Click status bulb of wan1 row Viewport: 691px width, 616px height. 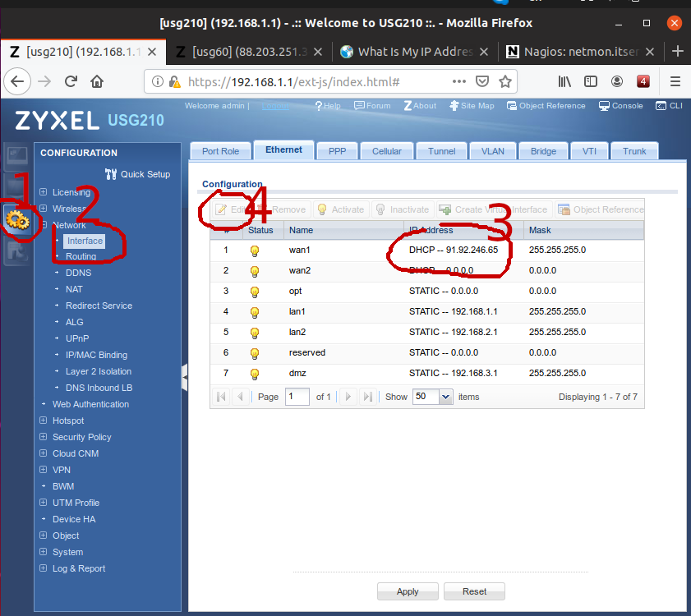254,251
